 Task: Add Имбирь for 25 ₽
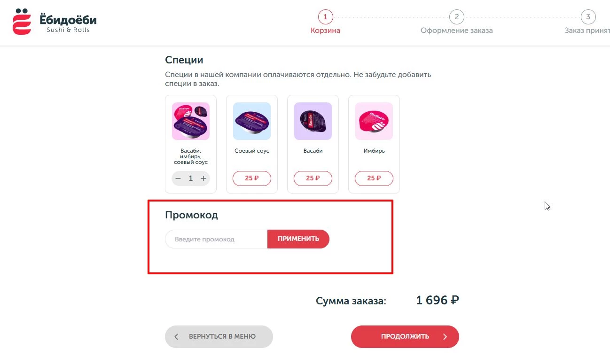pos(374,178)
